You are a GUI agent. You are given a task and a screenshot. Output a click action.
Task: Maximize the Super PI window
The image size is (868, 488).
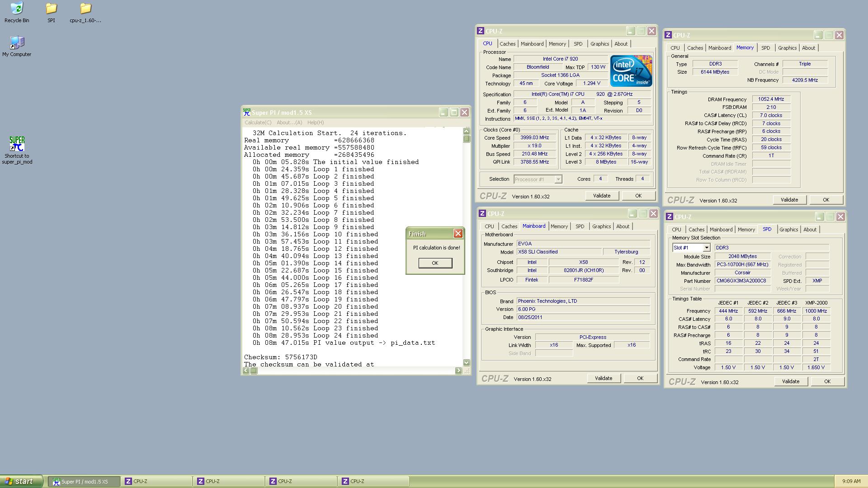(454, 113)
